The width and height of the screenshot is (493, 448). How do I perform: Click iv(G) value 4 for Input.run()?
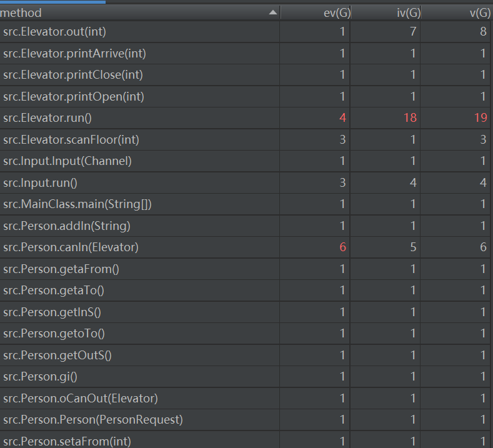[x=413, y=182]
